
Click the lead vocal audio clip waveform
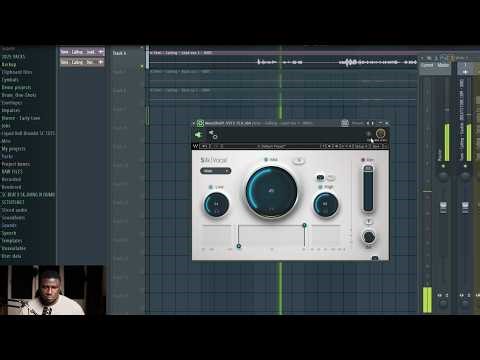(x=282, y=62)
